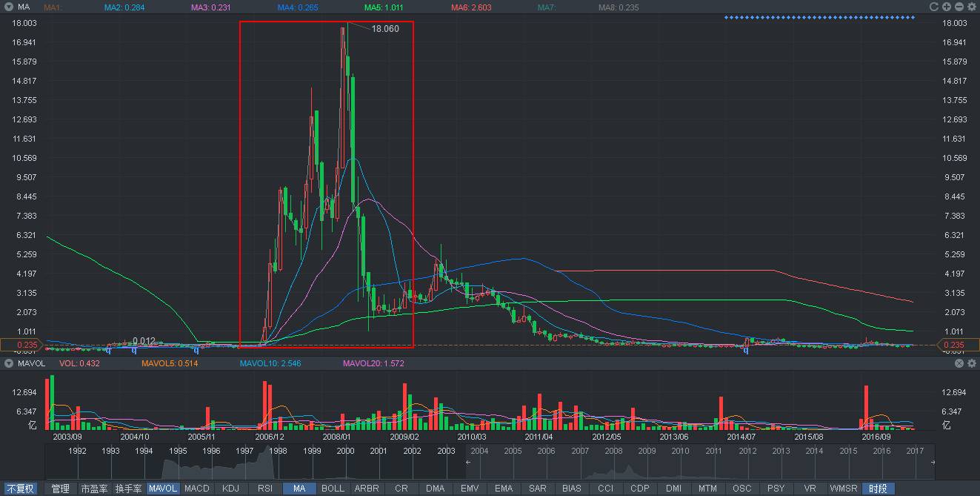Click the q marker near 2014/07
Screen dimensions: 980x496
(x=747, y=351)
